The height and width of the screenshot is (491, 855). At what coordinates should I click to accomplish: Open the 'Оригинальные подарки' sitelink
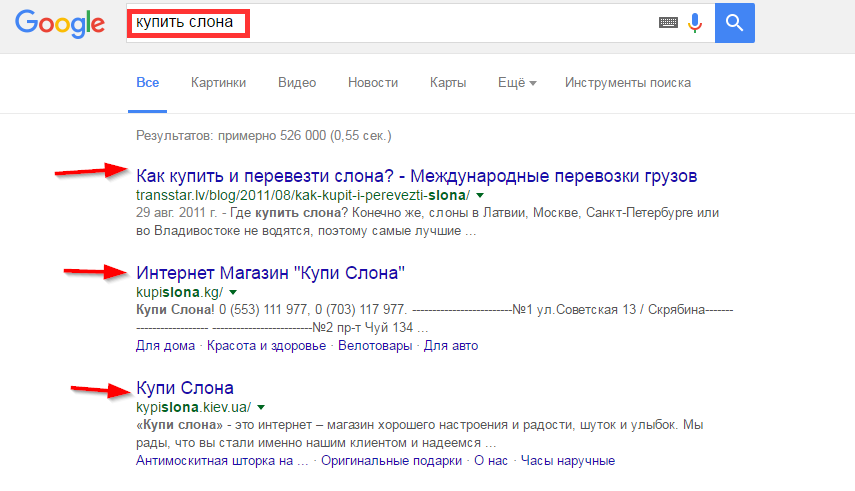(391, 461)
